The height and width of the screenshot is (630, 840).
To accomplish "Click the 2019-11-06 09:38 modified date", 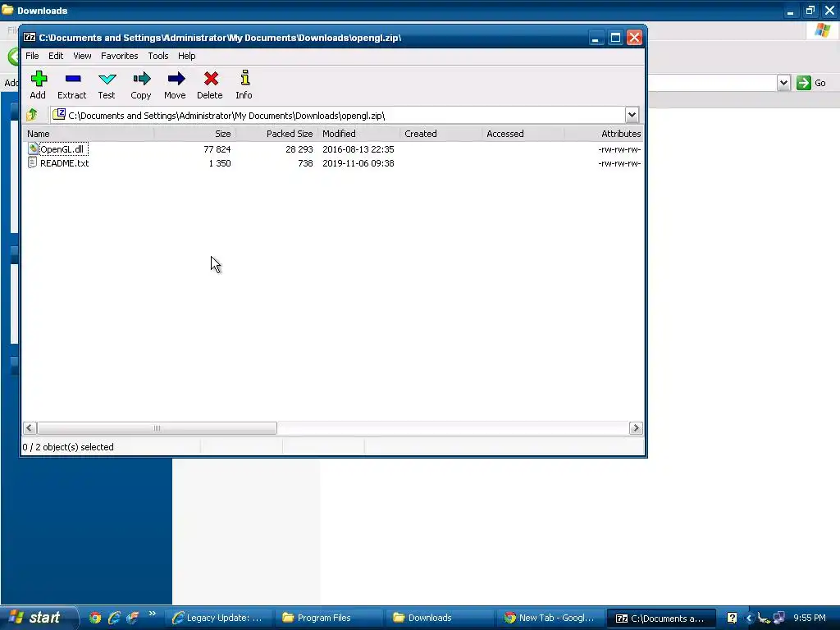I will (358, 163).
